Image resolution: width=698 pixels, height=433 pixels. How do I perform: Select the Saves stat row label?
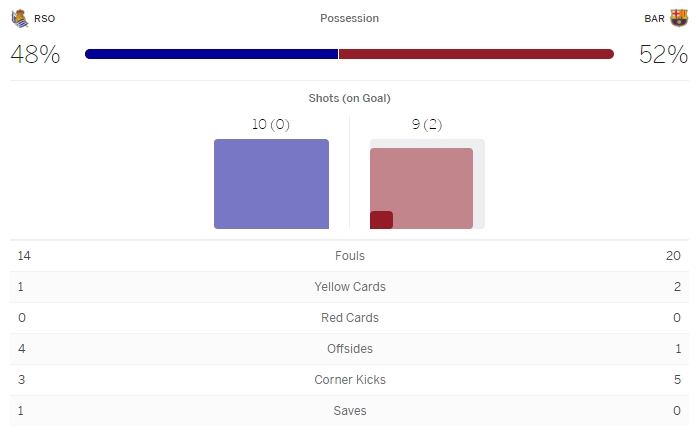click(349, 411)
